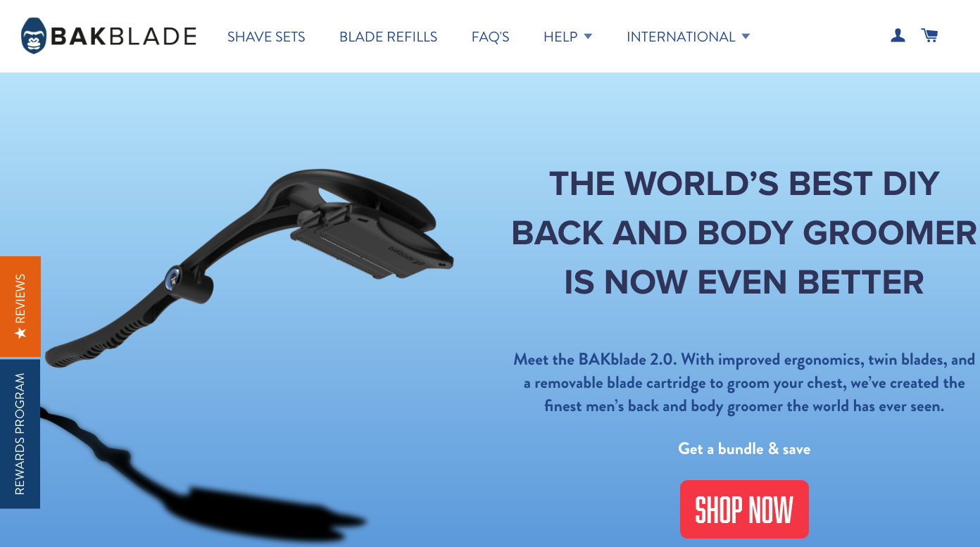Open the shopping cart icon
The width and height of the screenshot is (980, 547).
[x=929, y=35]
